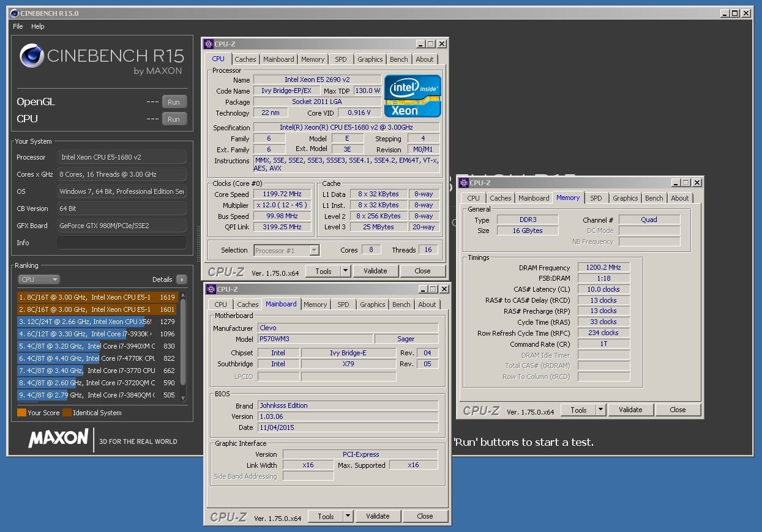This screenshot has height=532, width=762.
Task: Open the File menu in Cinebench
Action: (18, 26)
